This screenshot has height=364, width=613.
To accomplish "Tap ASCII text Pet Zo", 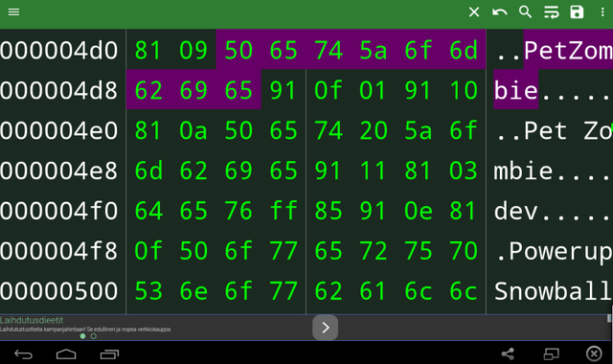I will pyautogui.click(x=568, y=130).
